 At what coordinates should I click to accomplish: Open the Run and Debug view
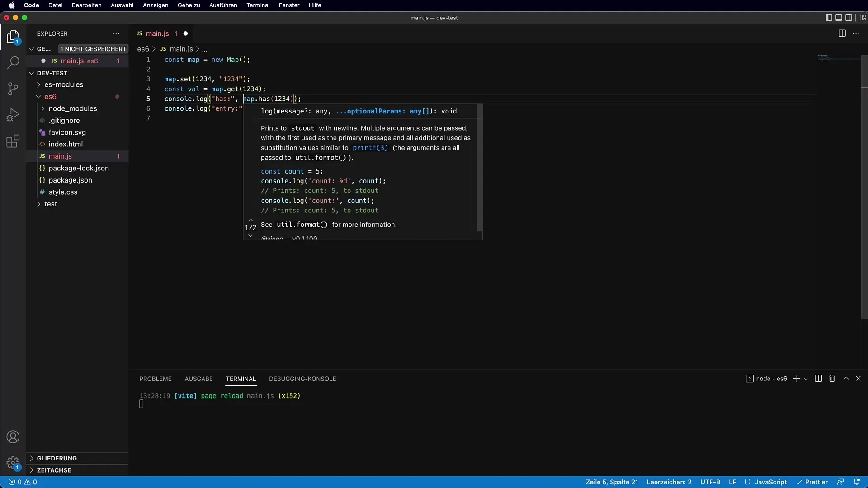tap(13, 115)
